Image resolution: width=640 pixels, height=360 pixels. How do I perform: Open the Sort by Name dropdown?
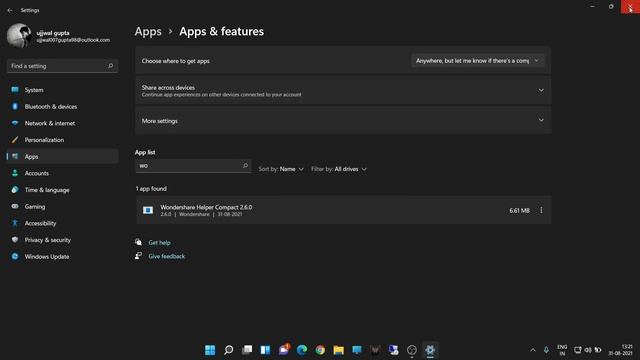tap(281, 169)
